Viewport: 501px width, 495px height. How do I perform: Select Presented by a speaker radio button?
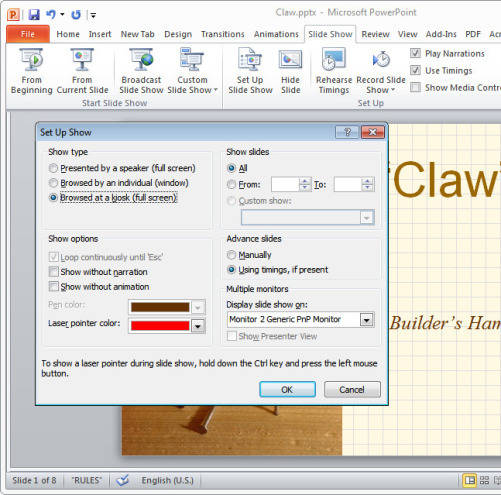click(x=53, y=168)
